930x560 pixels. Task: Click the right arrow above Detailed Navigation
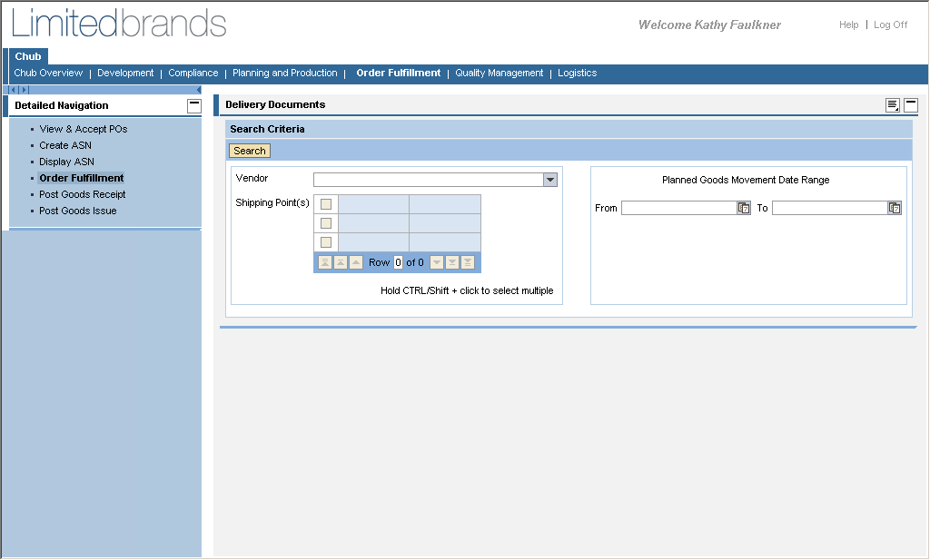click(24, 90)
